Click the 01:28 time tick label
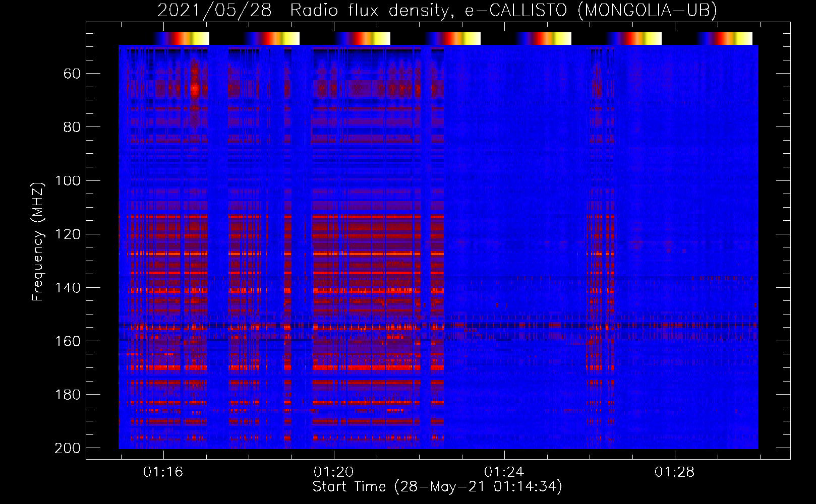Viewport: 816px width, 504px height. tap(674, 472)
